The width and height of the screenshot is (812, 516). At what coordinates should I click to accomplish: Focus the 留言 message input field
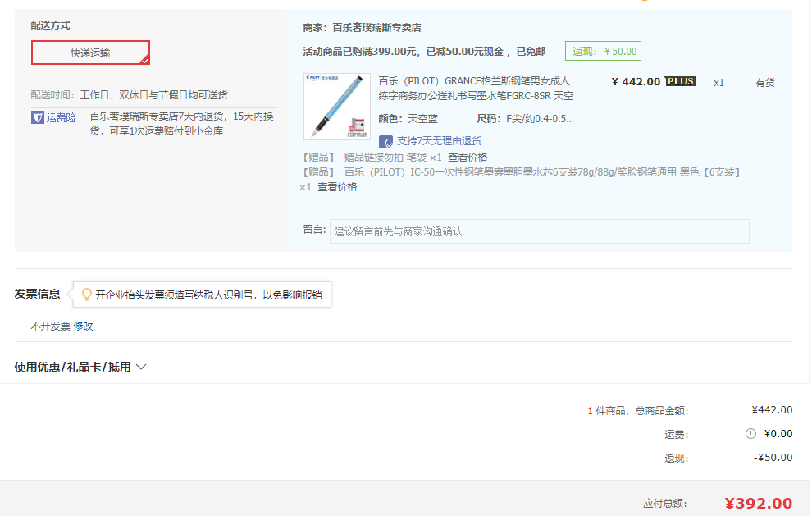point(540,231)
